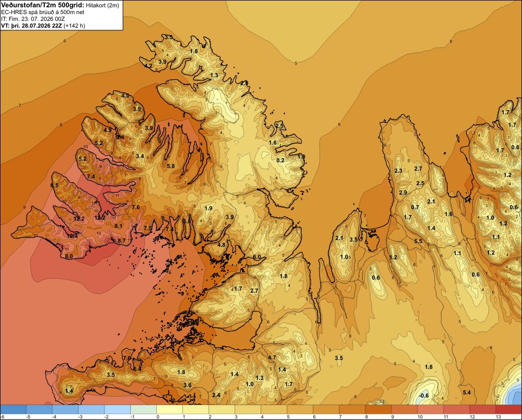Click the 'Hitakort (2m)' label in the header

point(102,5)
